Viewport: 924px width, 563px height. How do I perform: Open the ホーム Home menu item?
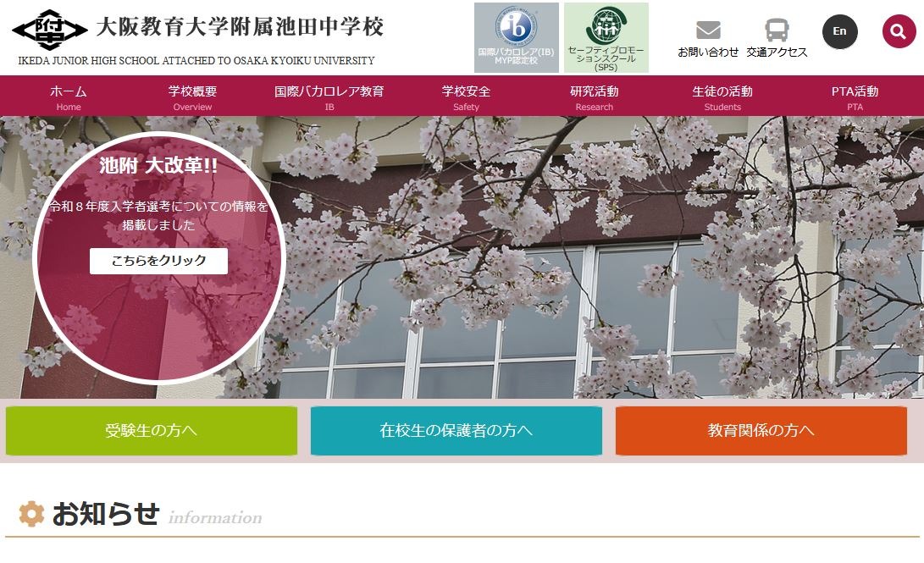click(69, 97)
